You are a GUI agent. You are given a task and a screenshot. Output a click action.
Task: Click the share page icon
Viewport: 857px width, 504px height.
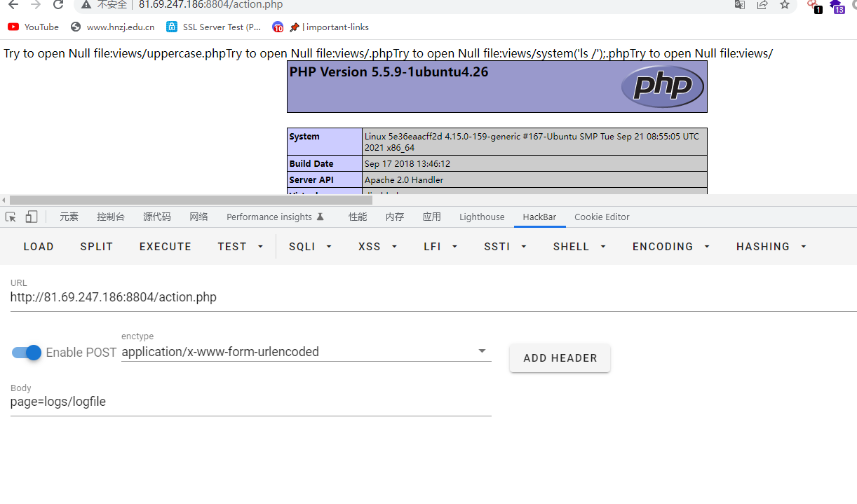pyautogui.click(x=762, y=5)
